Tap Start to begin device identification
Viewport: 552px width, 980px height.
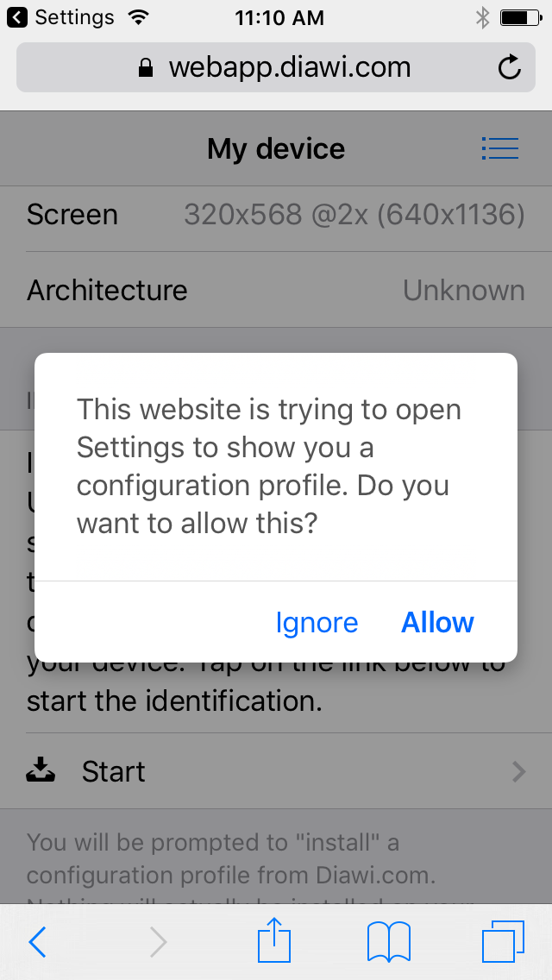(113, 770)
